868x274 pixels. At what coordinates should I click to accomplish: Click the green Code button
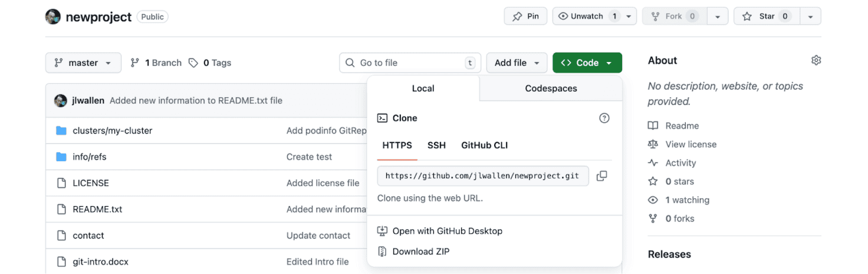click(x=587, y=63)
